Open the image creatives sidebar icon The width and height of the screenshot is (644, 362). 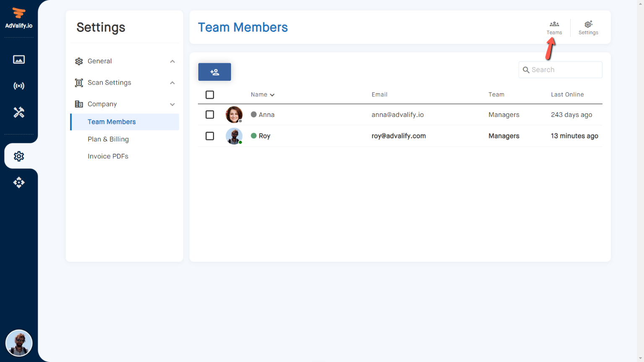point(19,59)
